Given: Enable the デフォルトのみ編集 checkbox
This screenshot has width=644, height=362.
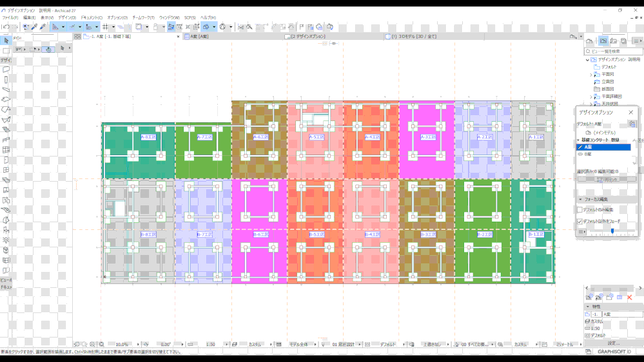Looking at the screenshot, I should click(x=580, y=210).
